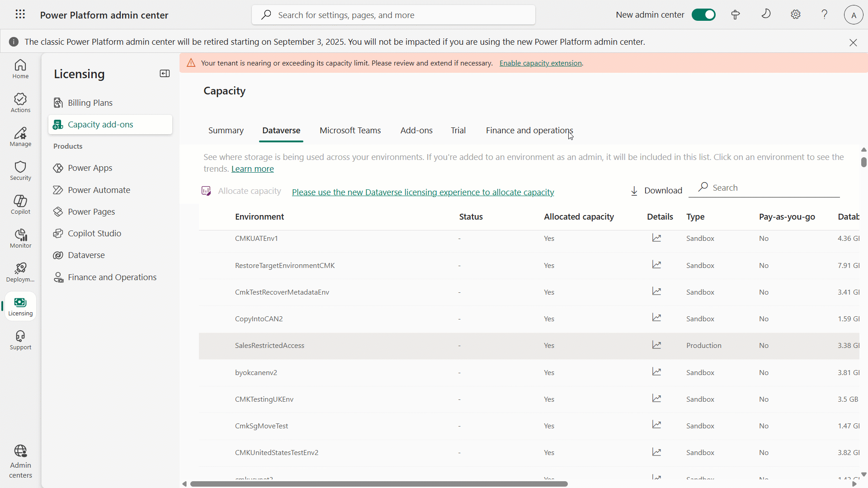Click the moon dark mode icon
Image resolution: width=868 pixels, height=488 pixels.
[x=766, y=14]
